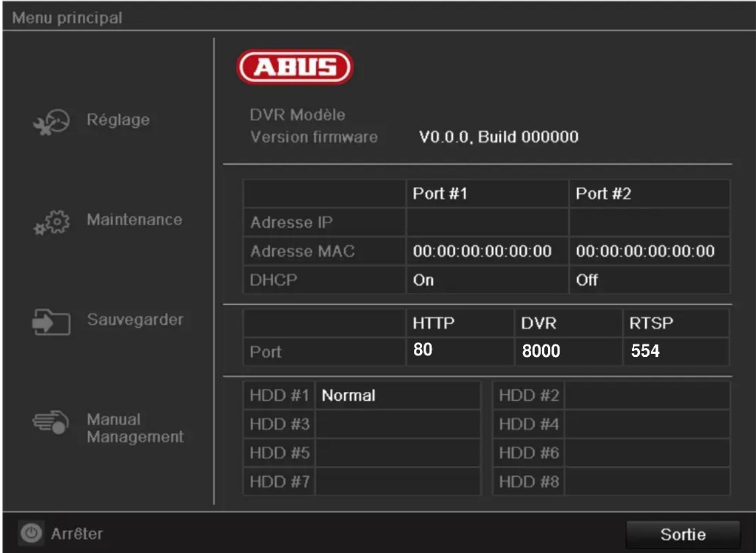Image resolution: width=756 pixels, height=553 pixels.
Task: Expand the Port #2 network details
Action: pos(602,193)
